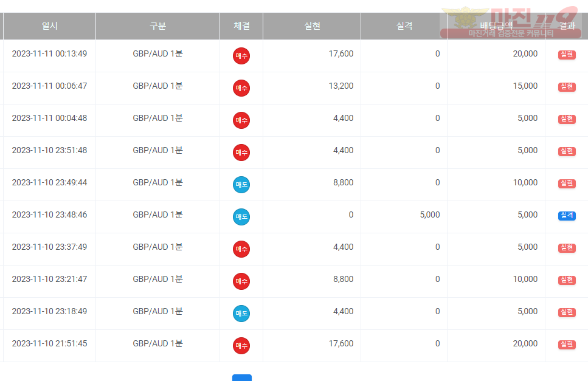Viewport: 588px width, 381px height.
Task: Click bet amount 20,000 in the 00:13:49 row
Action: 525,53
